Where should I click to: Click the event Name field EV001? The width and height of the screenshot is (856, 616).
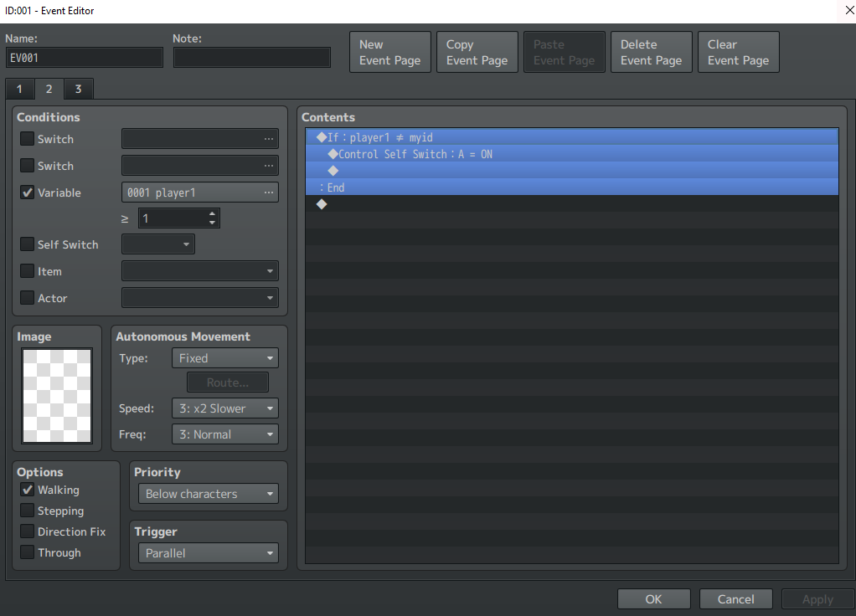pyautogui.click(x=85, y=57)
